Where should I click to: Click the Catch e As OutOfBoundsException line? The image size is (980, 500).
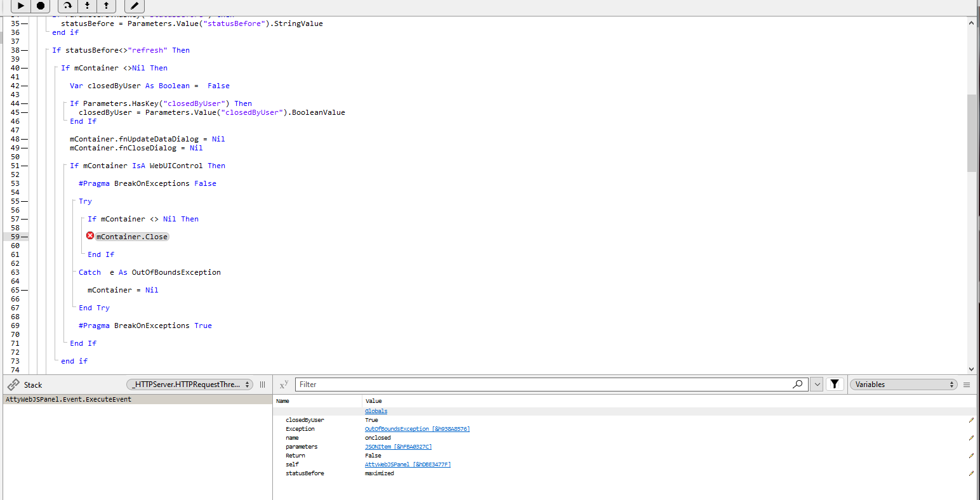click(x=150, y=272)
